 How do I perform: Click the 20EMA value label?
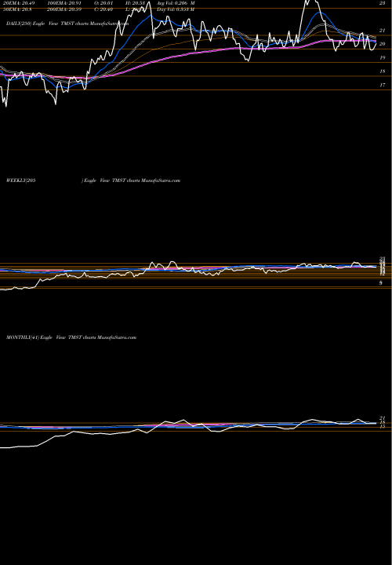click(x=17, y=3)
